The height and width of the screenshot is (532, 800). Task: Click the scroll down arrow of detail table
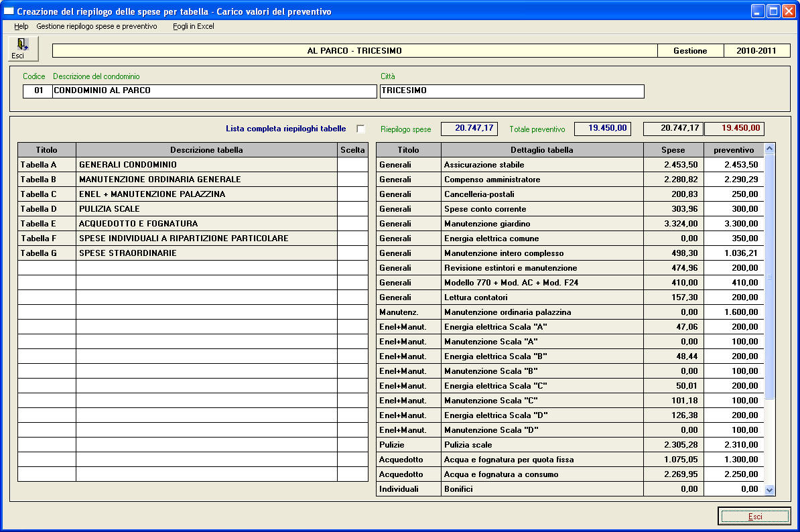(x=770, y=490)
